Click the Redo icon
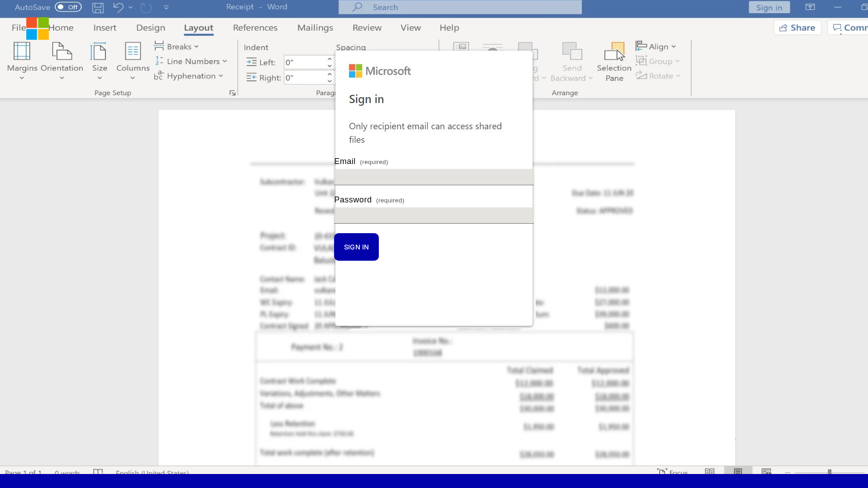868x488 pixels. pos(146,7)
